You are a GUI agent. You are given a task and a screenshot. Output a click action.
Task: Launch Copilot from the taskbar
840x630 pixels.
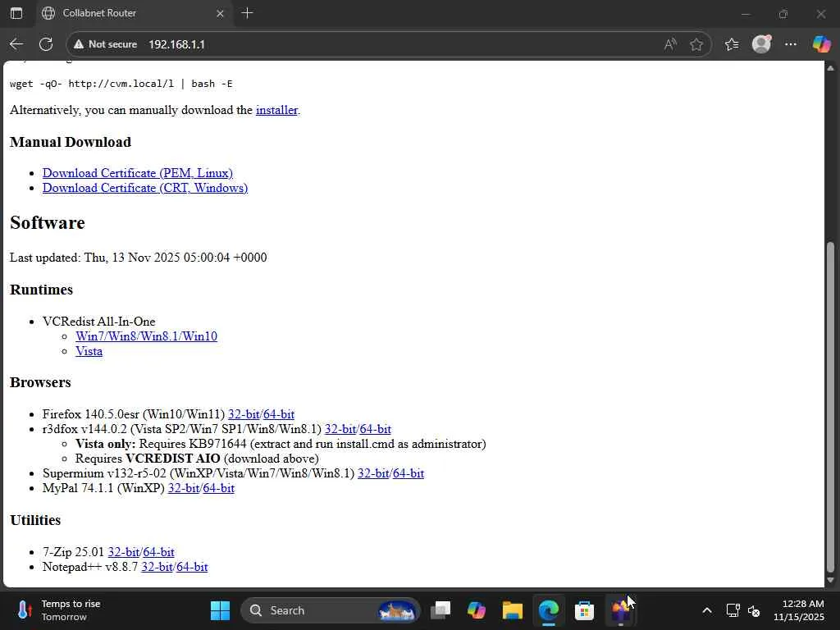pos(477,610)
